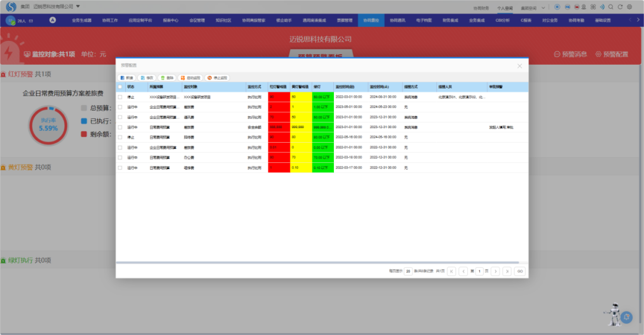Click the refresh icon in top bar
The height and width of the screenshot is (335, 644).
point(620,6)
